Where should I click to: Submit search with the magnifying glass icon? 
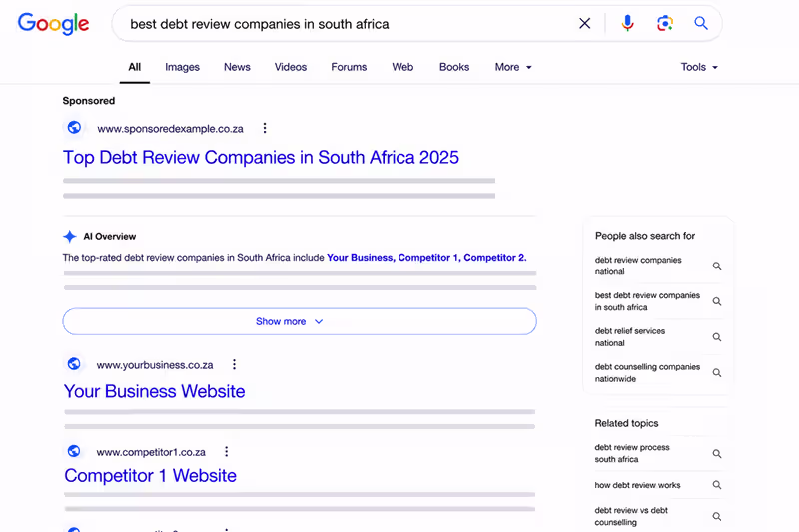tap(701, 23)
